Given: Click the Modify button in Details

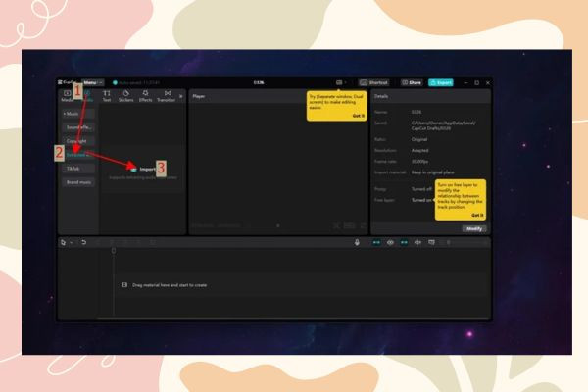Looking at the screenshot, I should 474,228.
